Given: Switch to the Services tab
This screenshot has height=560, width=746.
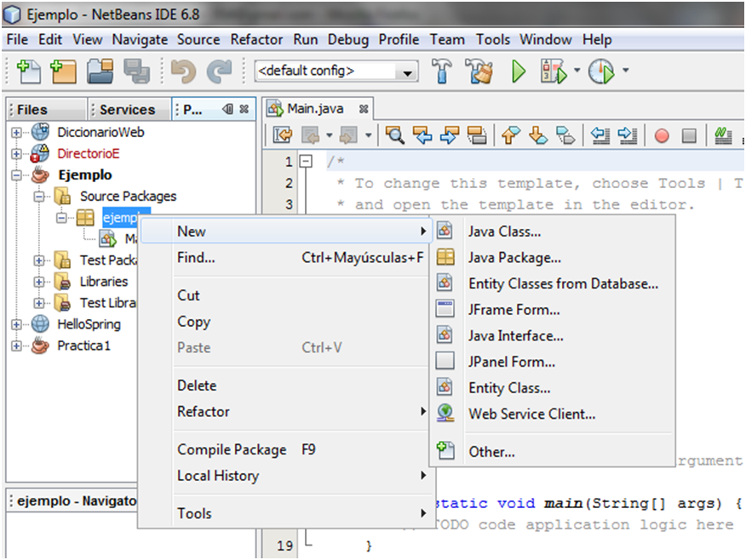Looking at the screenshot, I should coord(128,109).
